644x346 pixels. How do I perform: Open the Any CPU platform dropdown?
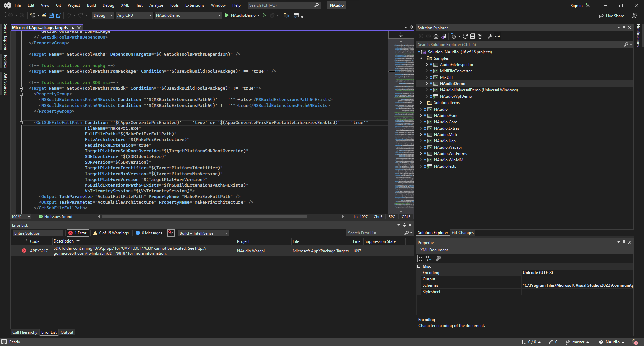(x=134, y=15)
